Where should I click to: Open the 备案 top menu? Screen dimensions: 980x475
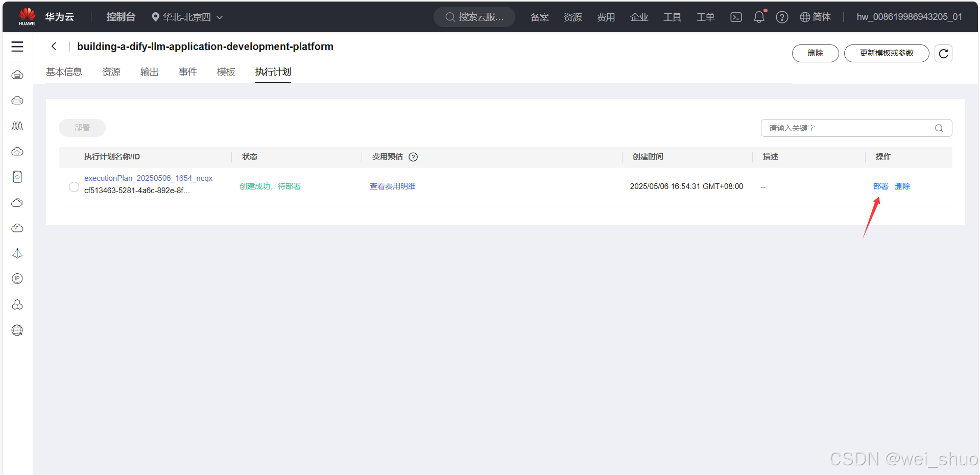click(x=539, y=17)
